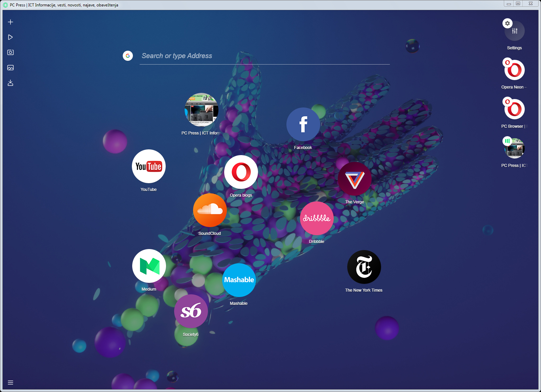Open the gallery panel in sidebar

click(10, 68)
